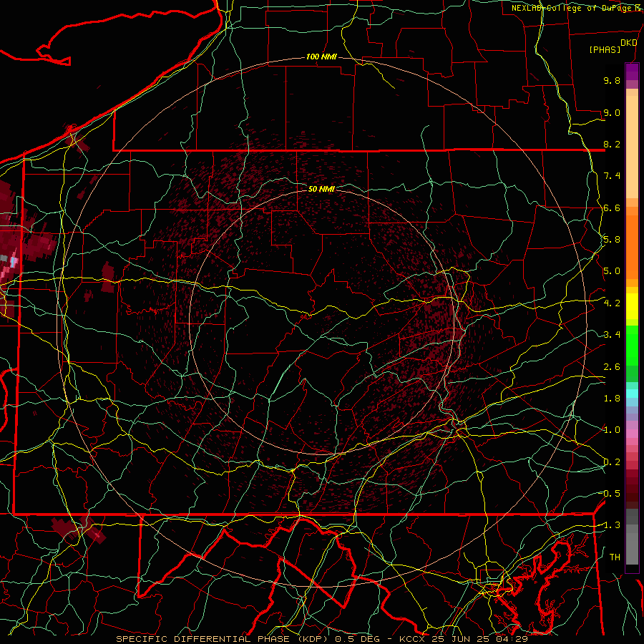Select the 9.0 legend value
Screen dimensions: 644x644
click(x=612, y=112)
